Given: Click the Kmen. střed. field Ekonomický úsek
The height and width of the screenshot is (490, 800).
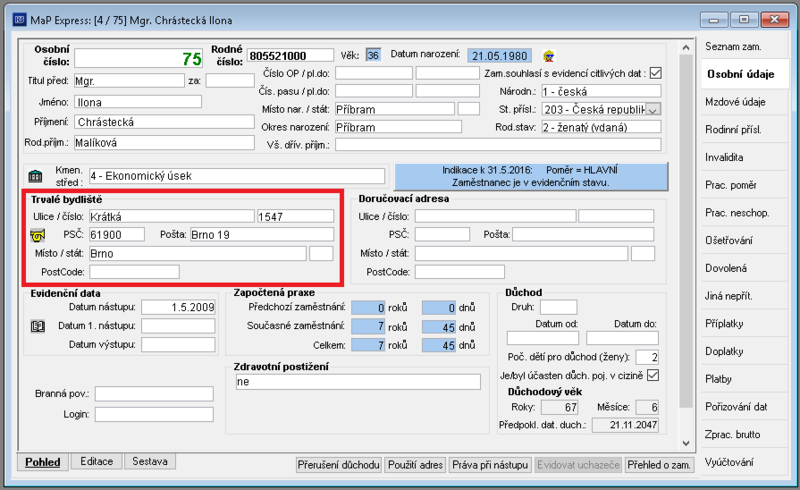Looking at the screenshot, I should (x=237, y=176).
